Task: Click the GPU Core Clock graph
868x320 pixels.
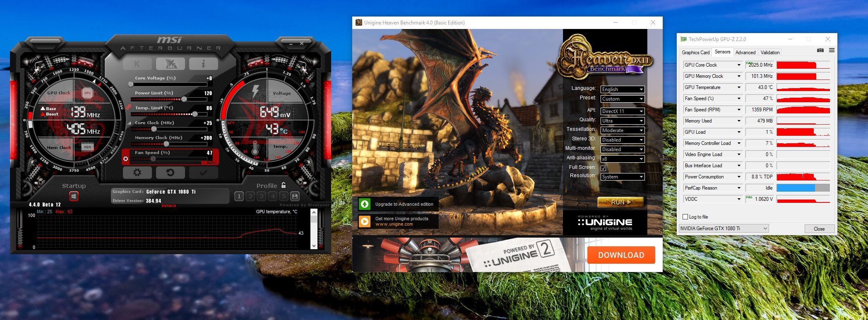Action: pyautogui.click(x=803, y=65)
